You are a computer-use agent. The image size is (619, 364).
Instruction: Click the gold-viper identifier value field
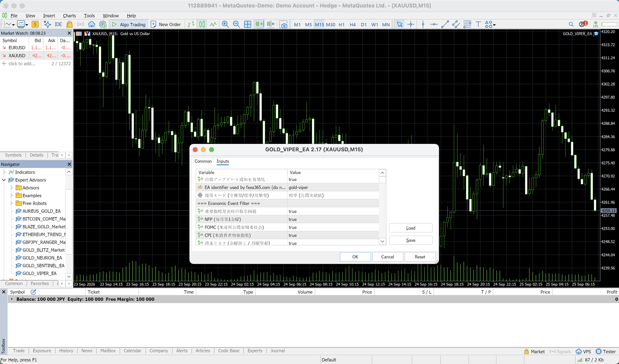tap(333, 188)
